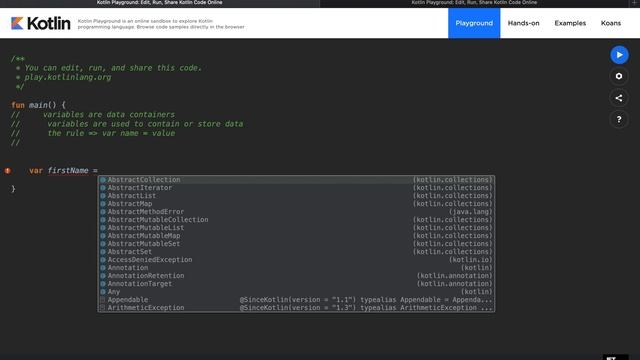640x360 pixels.
Task: Choose AbstractSet suggestion
Action: (296, 252)
